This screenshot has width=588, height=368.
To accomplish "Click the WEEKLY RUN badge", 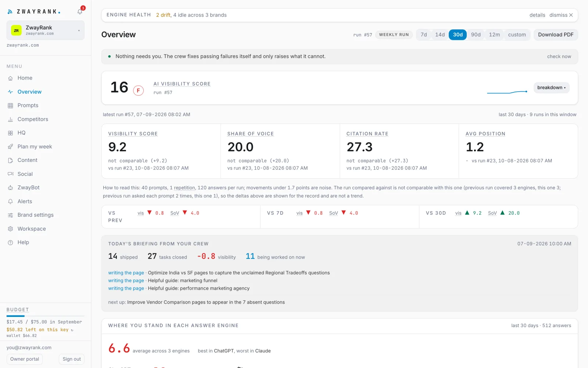I will pyautogui.click(x=394, y=35).
